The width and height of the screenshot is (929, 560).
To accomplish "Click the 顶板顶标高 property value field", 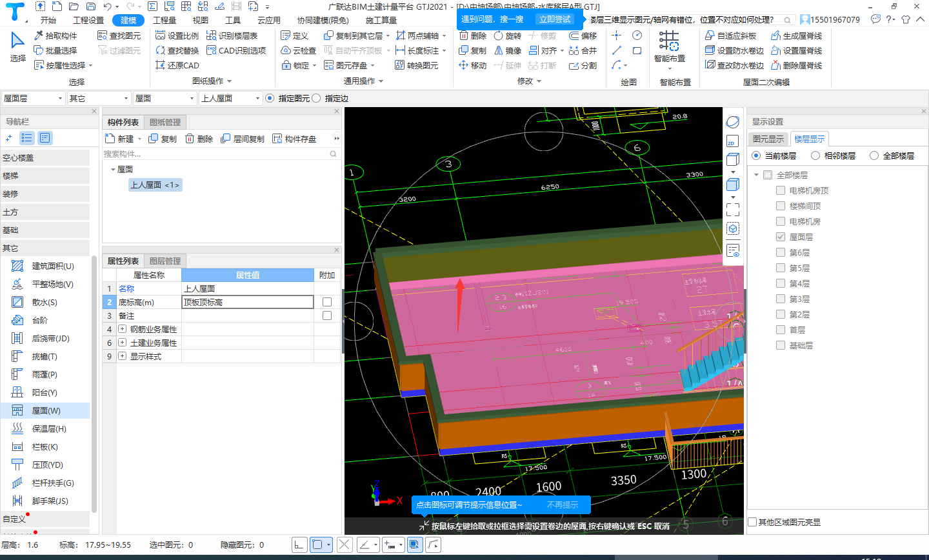I will click(x=248, y=302).
